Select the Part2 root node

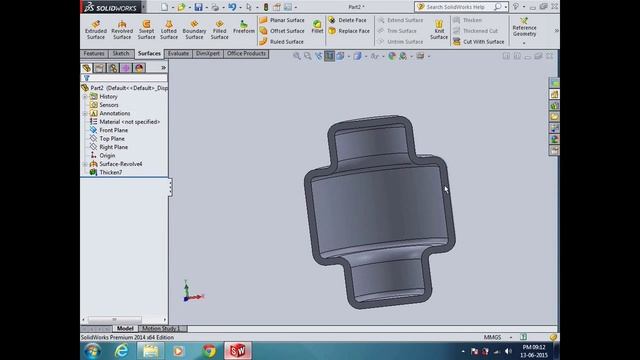[124, 88]
